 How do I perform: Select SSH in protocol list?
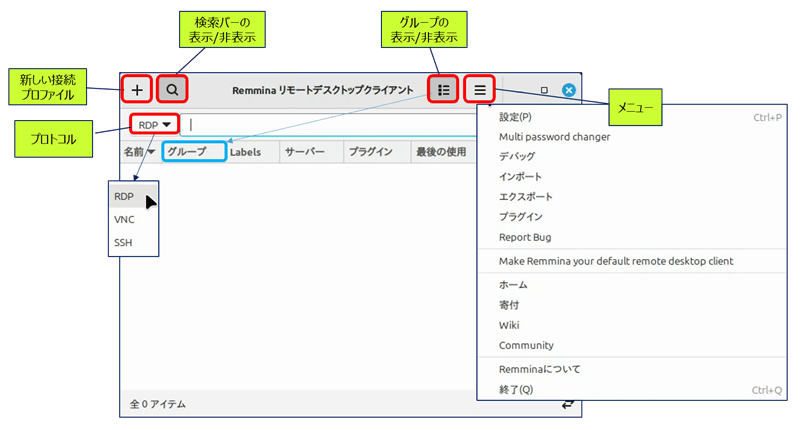click(134, 242)
